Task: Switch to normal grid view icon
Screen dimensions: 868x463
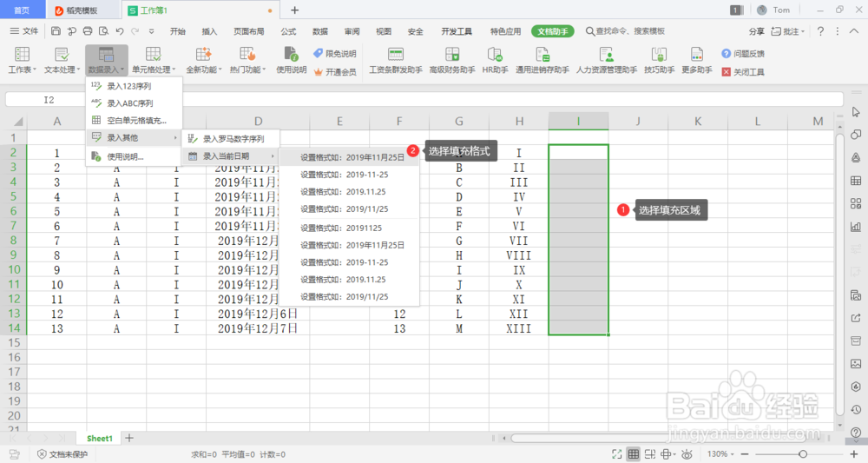Action: click(634, 454)
